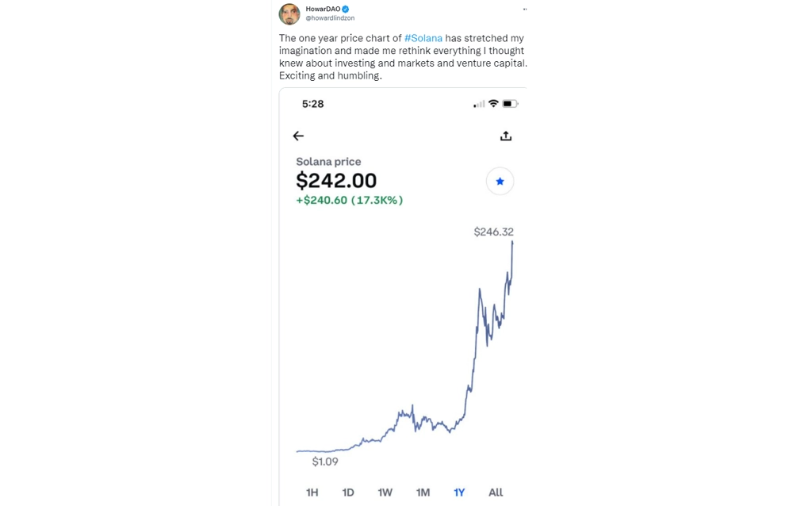Image resolution: width=812 pixels, height=506 pixels.
Task: Select the 1H time range tab
Action: (x=312, y=492)
